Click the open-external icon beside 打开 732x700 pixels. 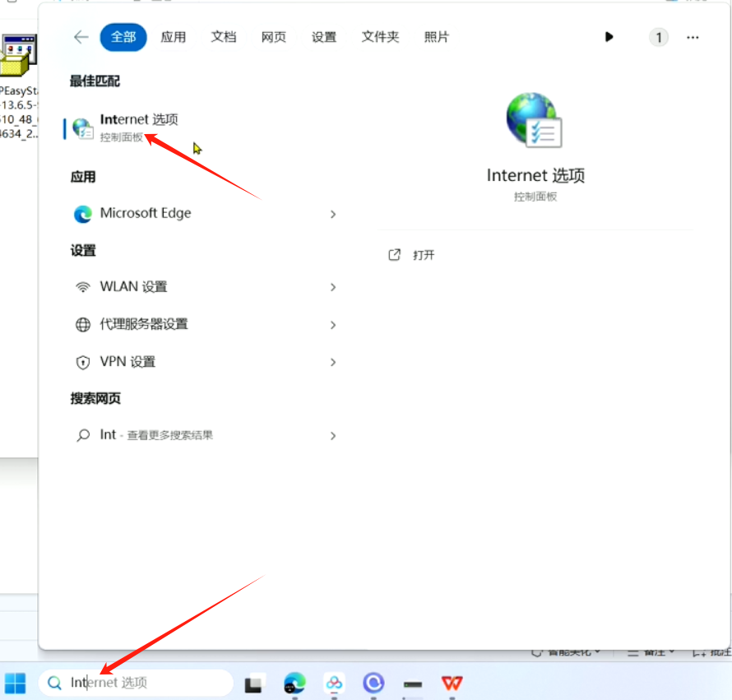coord(395,255)
